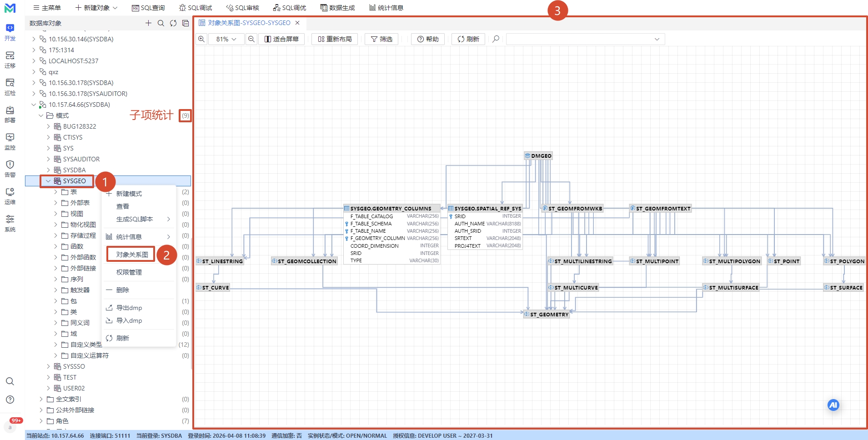Open the 部署 deployment sidebar section
Viewport: 868px width, 440px height.
[x=10, y=115]
